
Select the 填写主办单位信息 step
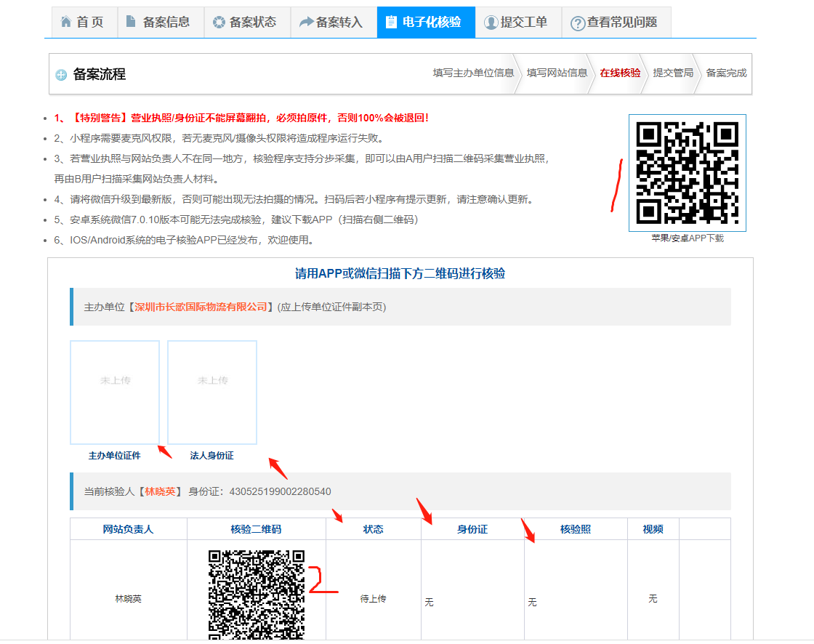473,73
